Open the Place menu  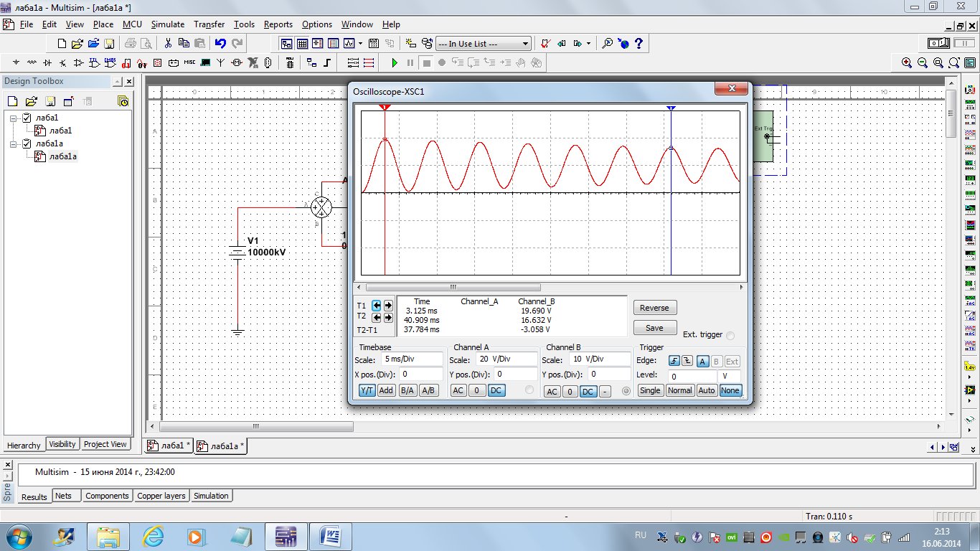point(103,24)
